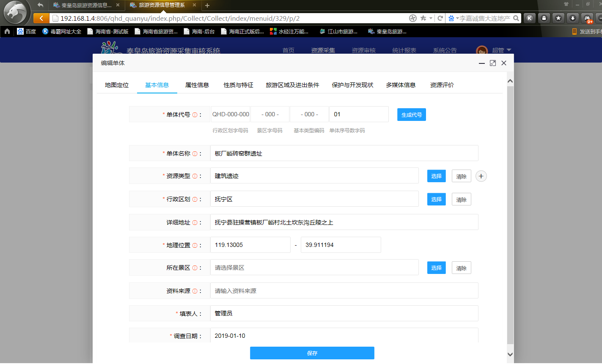Click the game center controller icon
This screenshot has height=364, width=602.
click(587, 18)
